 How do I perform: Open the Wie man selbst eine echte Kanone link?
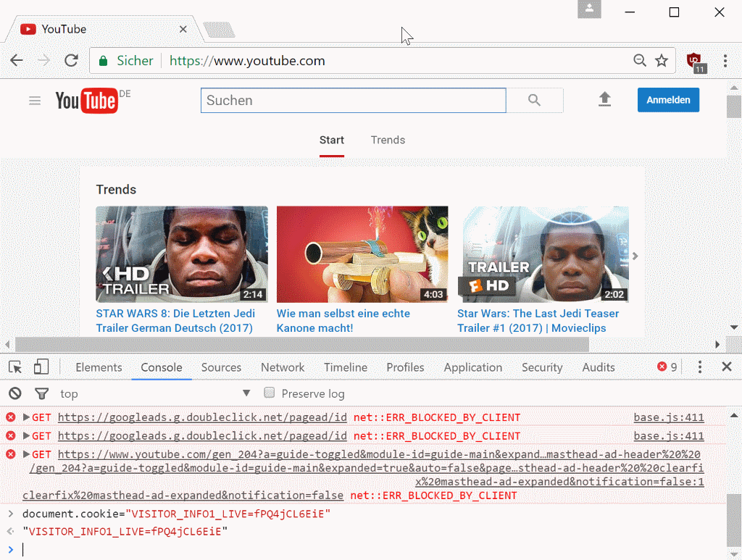tap(343, 321)
